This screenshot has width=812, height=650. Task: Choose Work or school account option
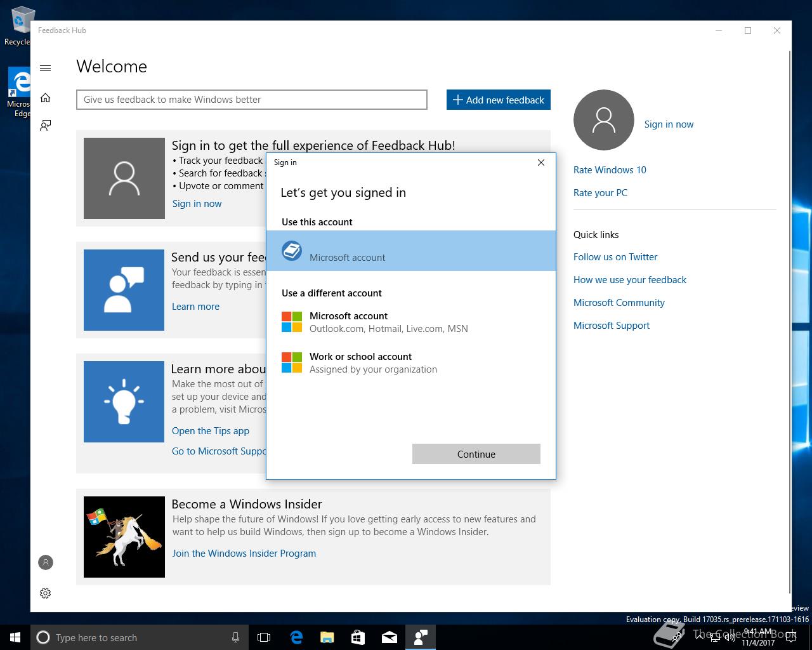pos(411,362)
